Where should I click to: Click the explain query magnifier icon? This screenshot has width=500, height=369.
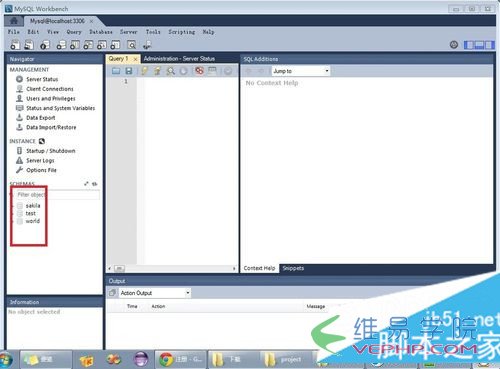pyautogui.click(x=170, y=71)
